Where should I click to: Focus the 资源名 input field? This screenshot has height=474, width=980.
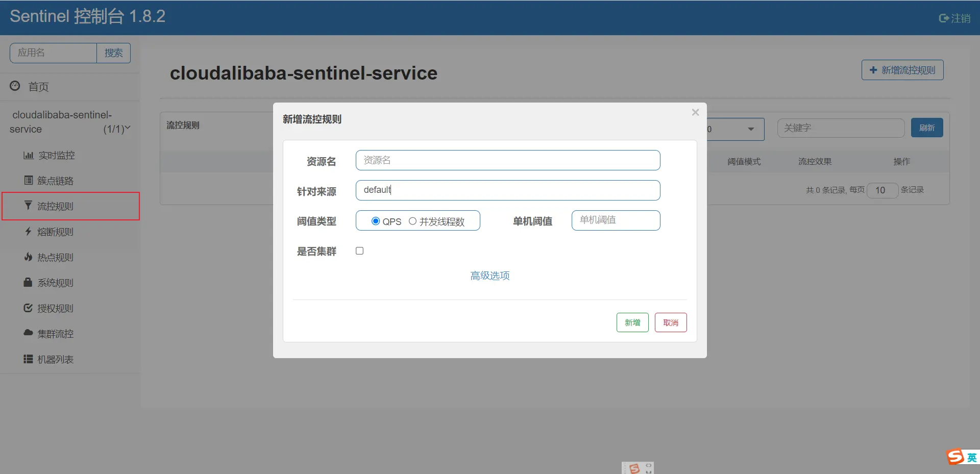pos(508,160)
